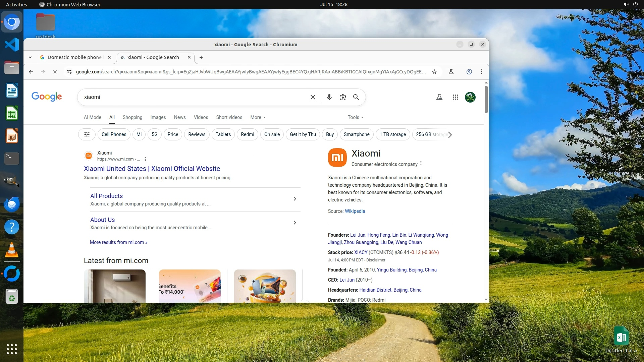644x362 pixels.
Task: Bookmark this page with the star icon
Action: tap(434, 72)
